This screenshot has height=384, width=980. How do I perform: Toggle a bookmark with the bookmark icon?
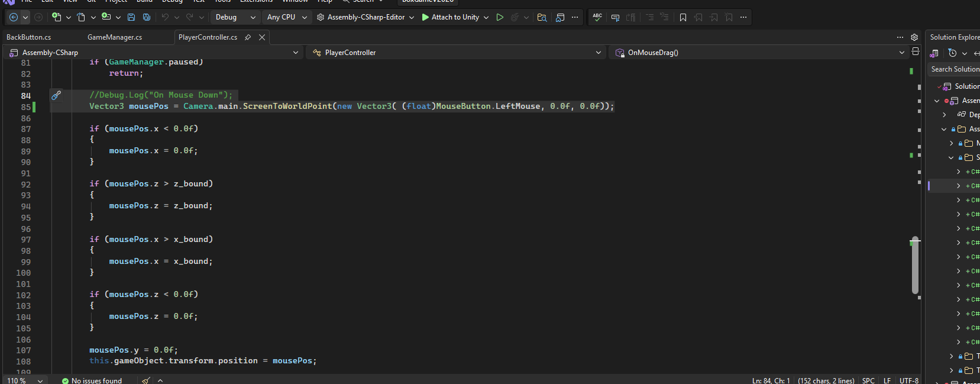point(683,17)
